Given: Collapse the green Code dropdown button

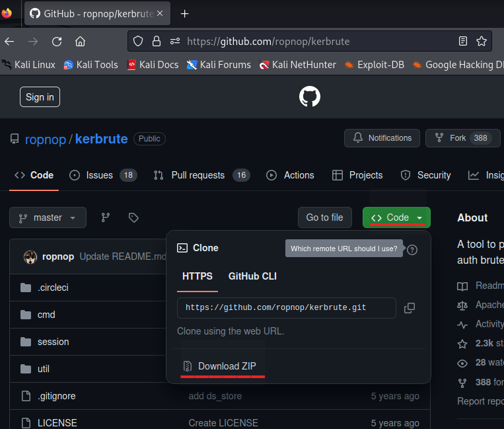Looking at the screenshot, I should click(x=396, y=217).
